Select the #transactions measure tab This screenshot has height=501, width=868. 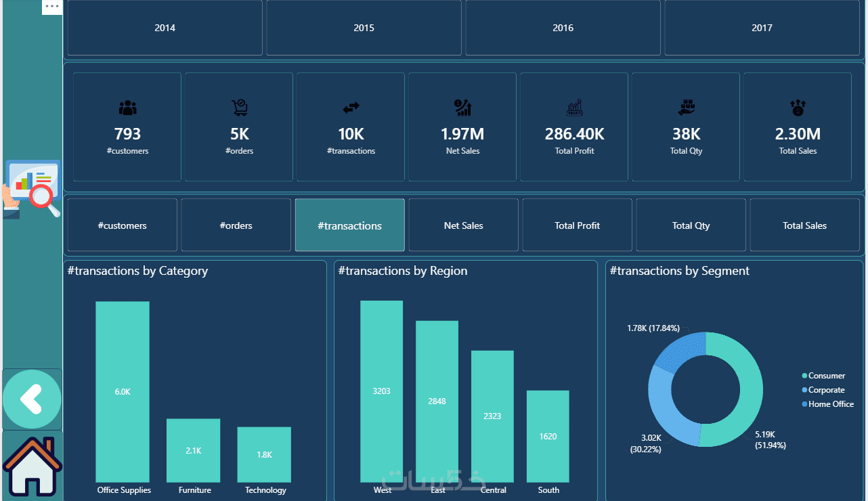click(x=349, y=225)
